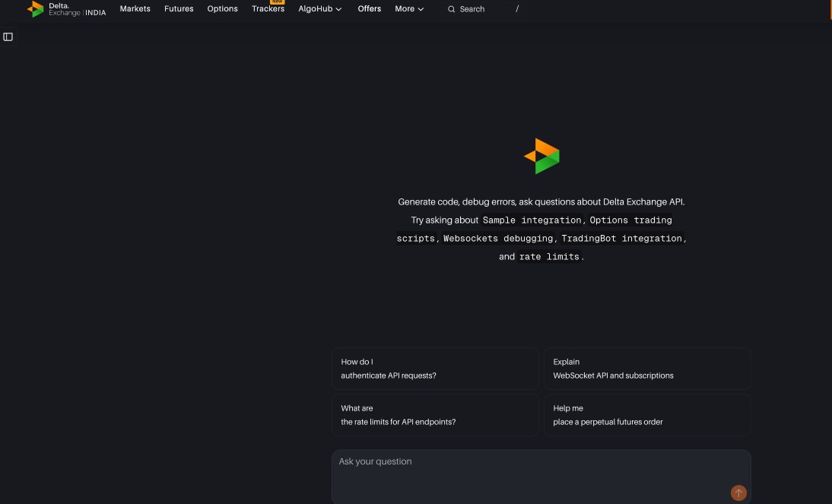Open the Offers link
The image size is (832, 504).
369,9
